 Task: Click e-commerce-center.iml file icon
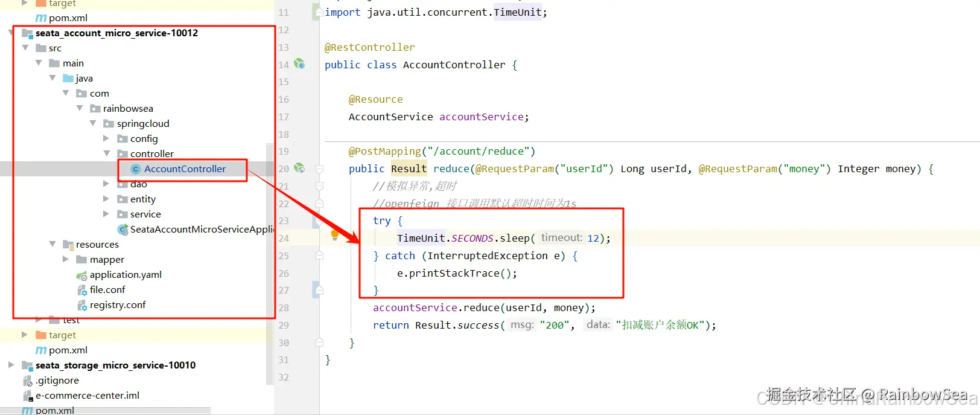pos(27,396)
